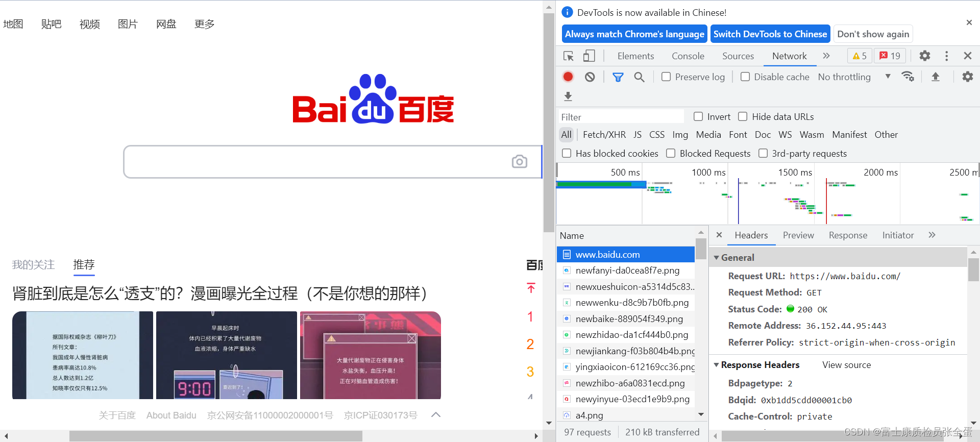
Task: Check the Invert filter checkbox
Action: coord(698,116)
